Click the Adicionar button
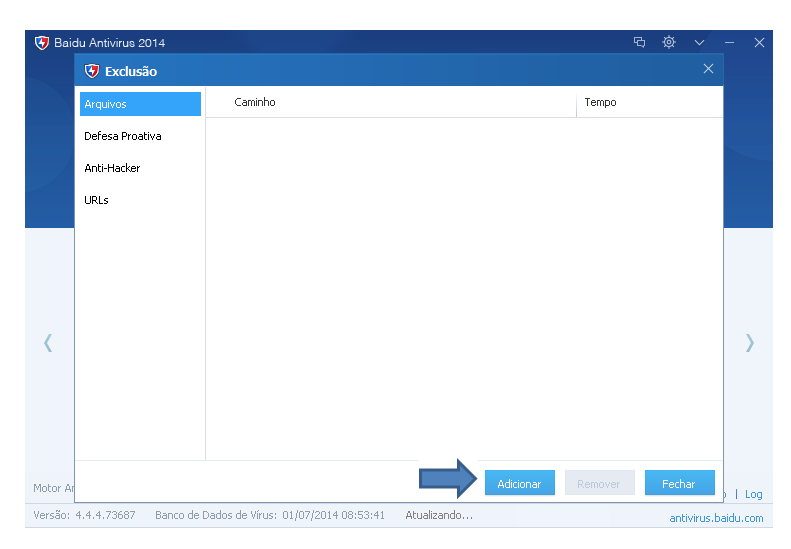Image resolution: width=791 pixels, height=549 pixels. click(x=520, y=483)
